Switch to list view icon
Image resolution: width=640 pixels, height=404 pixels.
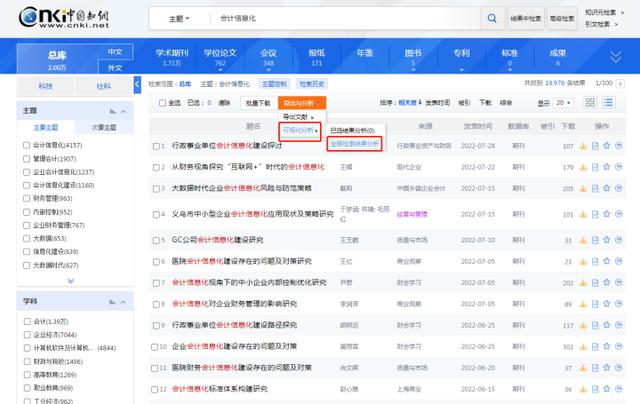point(608,102)
